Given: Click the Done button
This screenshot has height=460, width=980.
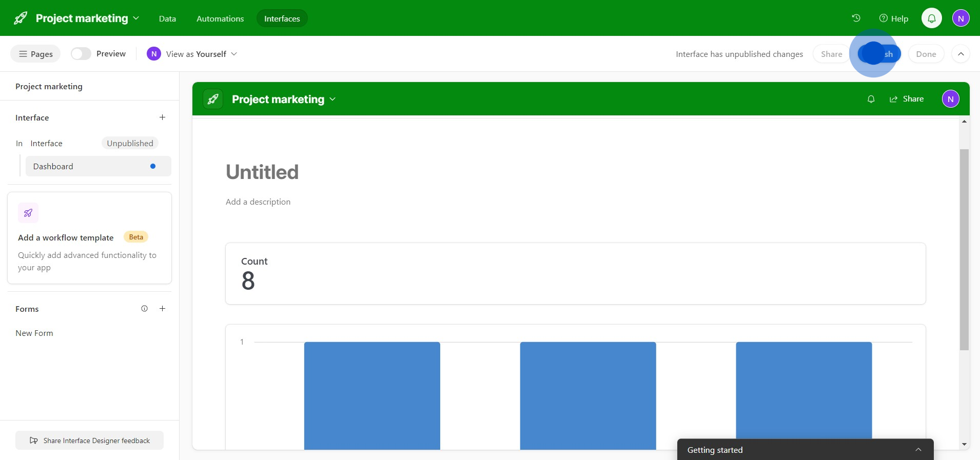Looking at the screenshot, I should (926, 54).
